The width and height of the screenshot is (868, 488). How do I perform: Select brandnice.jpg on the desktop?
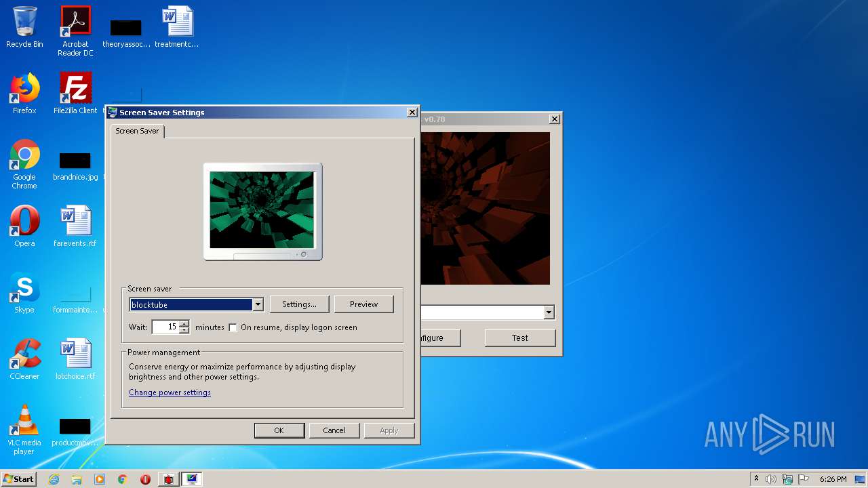(75, 165)
